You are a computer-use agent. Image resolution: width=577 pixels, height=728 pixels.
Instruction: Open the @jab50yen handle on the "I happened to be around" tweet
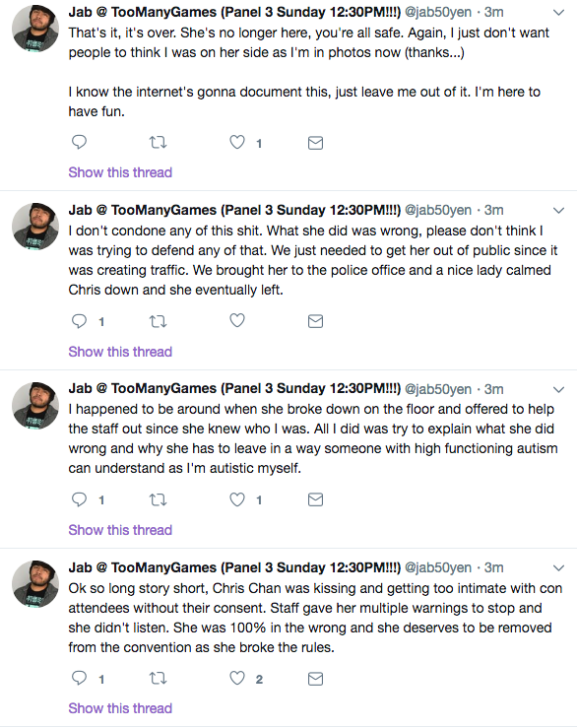438,389
